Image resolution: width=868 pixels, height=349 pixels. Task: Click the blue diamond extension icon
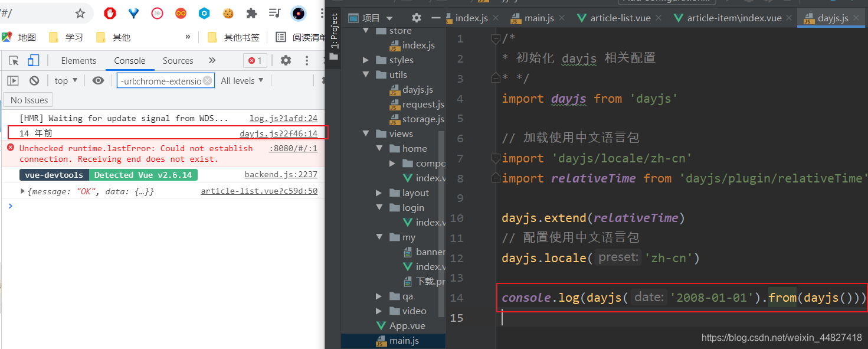pos(133,13)
